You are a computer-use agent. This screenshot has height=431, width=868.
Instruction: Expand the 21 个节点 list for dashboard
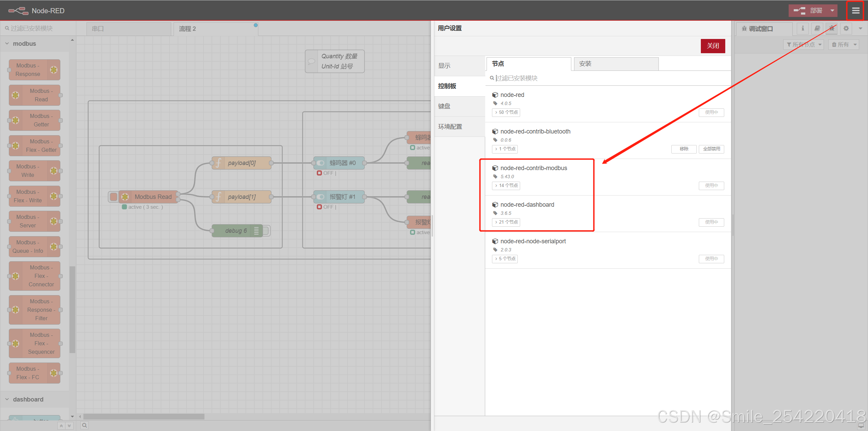[x=506, y=222]
